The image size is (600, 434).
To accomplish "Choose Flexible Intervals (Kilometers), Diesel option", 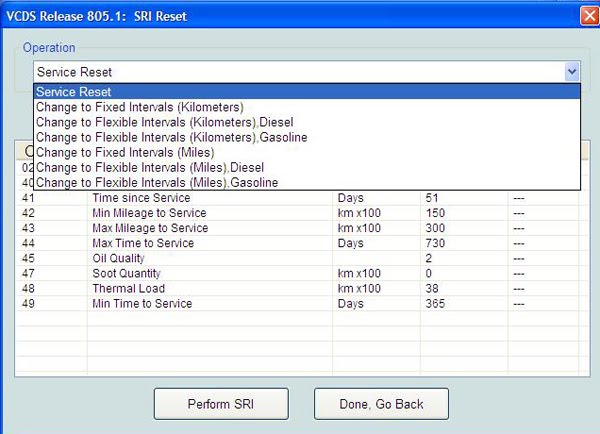I will pos(307,122).
